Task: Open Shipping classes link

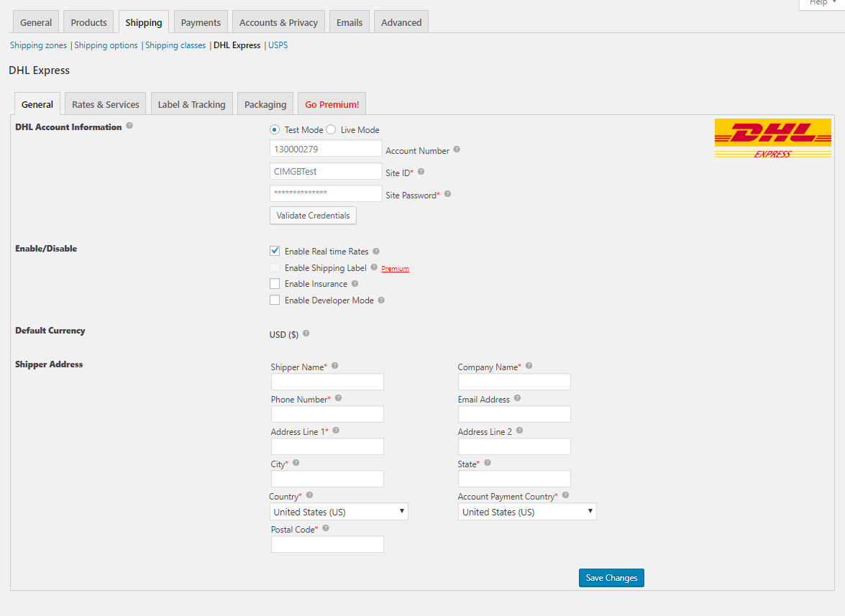Action: [175, 45]
